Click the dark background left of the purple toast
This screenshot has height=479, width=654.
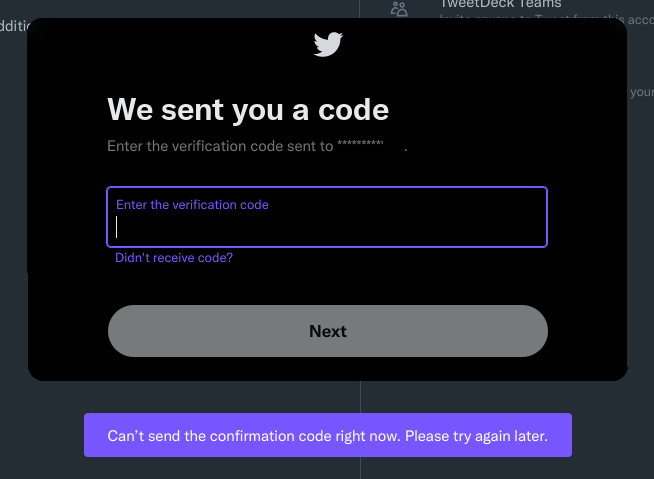click(x=42, y=435)
